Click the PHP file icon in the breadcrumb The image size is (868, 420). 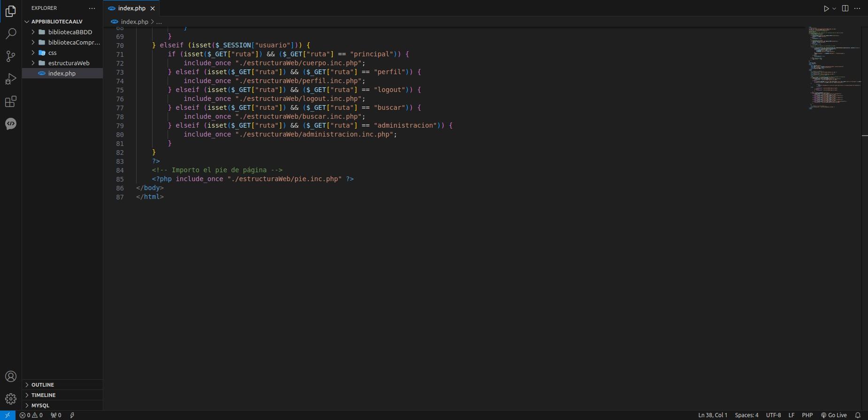(x=115, y=22)
